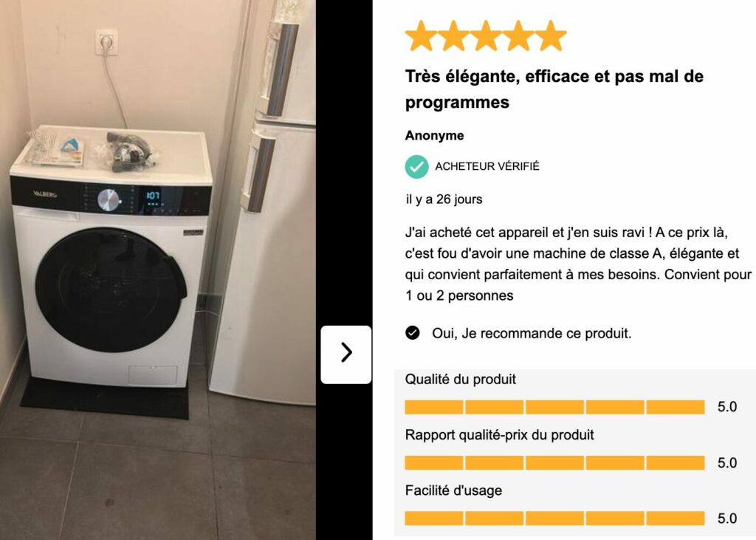
Task: Click the 5.0 score beside 'Qualité du produit'
Action: click(727, 407)
